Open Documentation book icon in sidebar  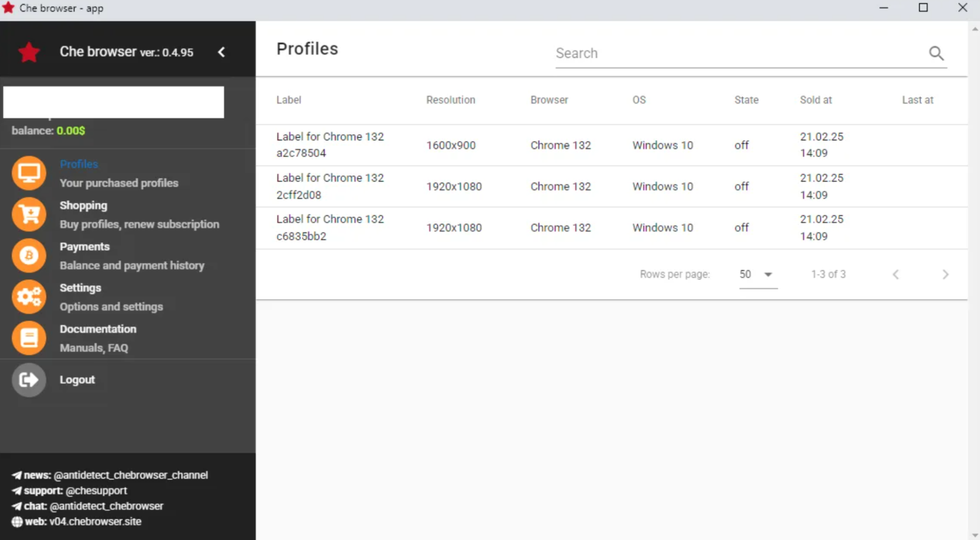tap(29, 338)
